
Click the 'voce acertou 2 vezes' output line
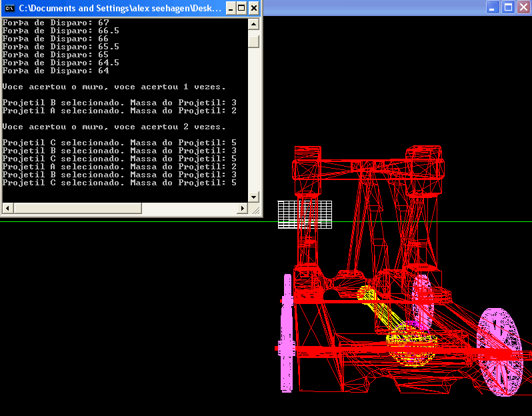point(114,127)
